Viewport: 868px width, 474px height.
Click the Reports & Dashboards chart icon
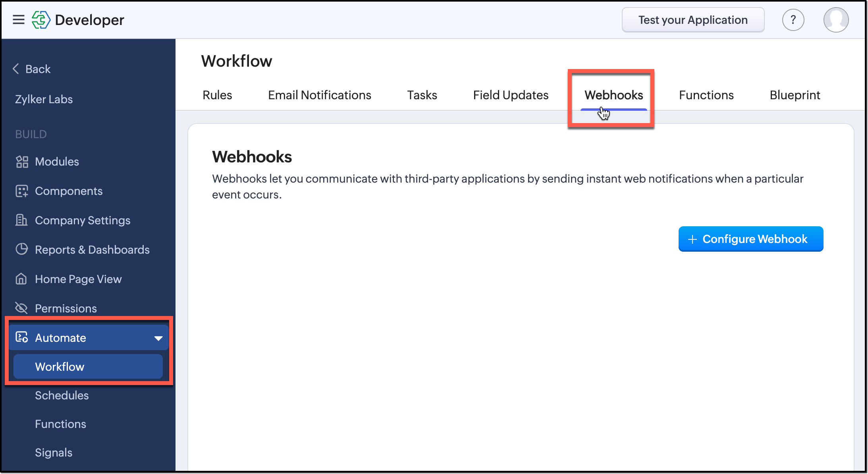pyautogui.click(x=22, y=249)
